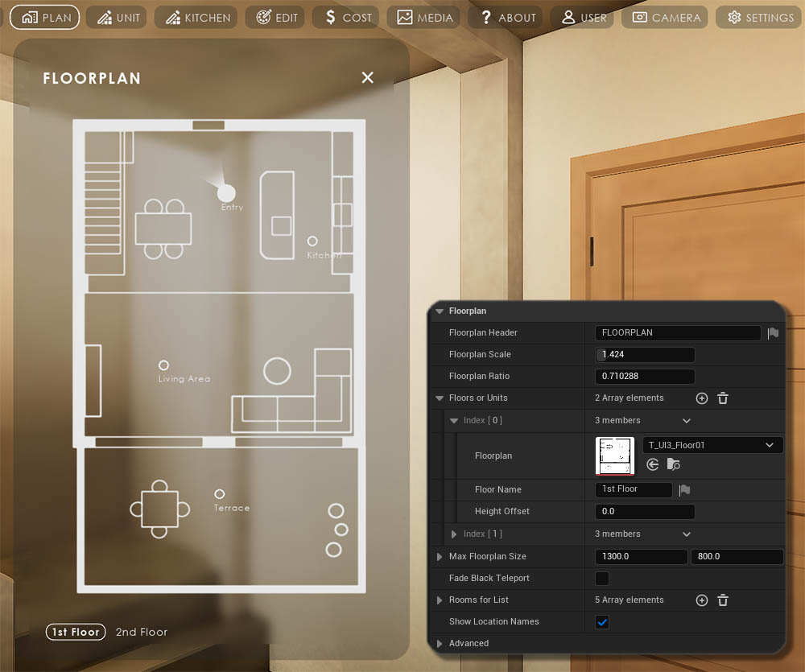The image size is (805, 672).
Task: Click the T_UI3_Floor01 floorplan thumbnail
Action: (x=615, y=456)
